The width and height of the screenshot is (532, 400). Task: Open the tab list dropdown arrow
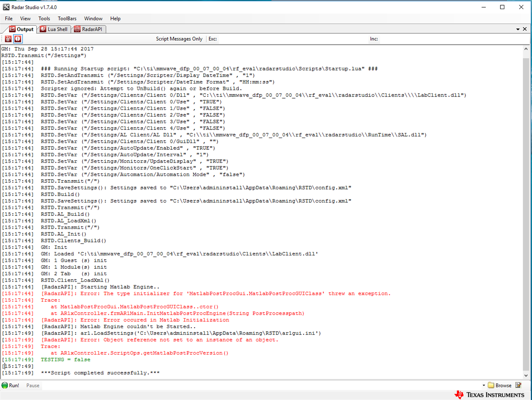click(x=518, y=29)
